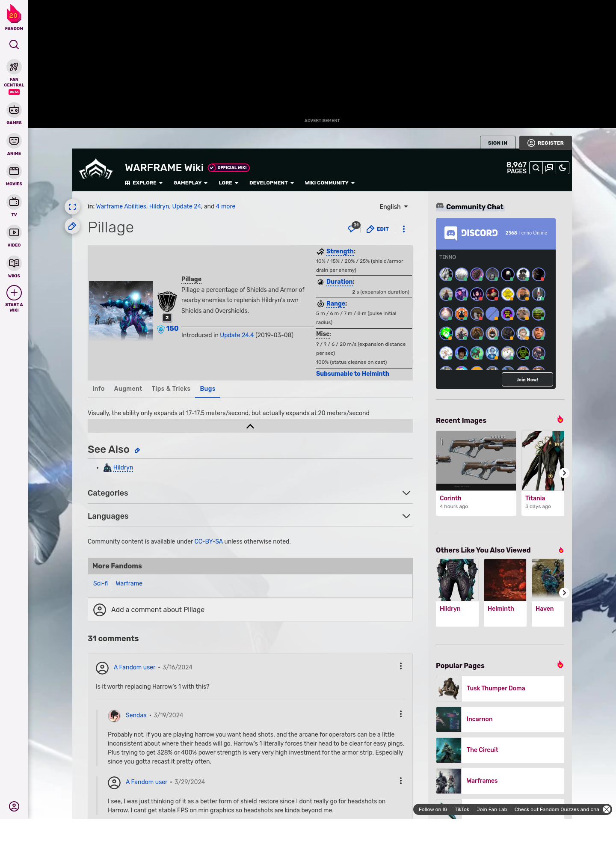616x856 pixels.
Task: Switch to the Augment tab
Action: [x=128, y=389]
